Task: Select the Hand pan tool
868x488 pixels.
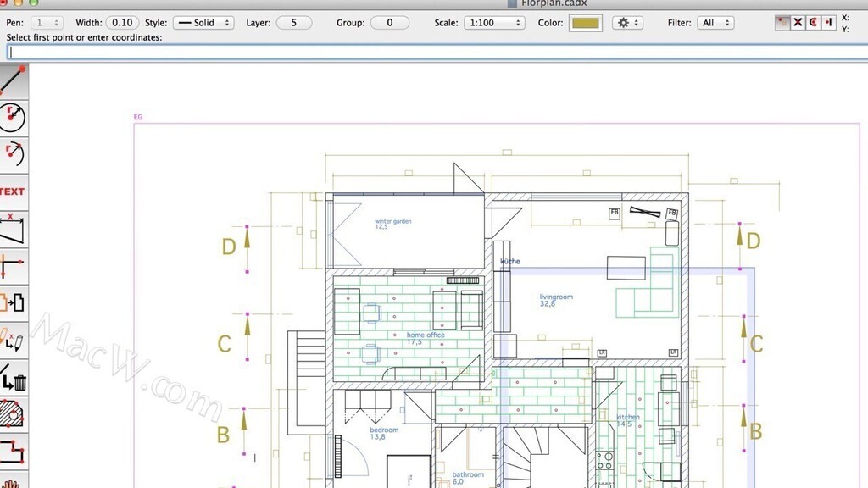Action: click(14, 480)
